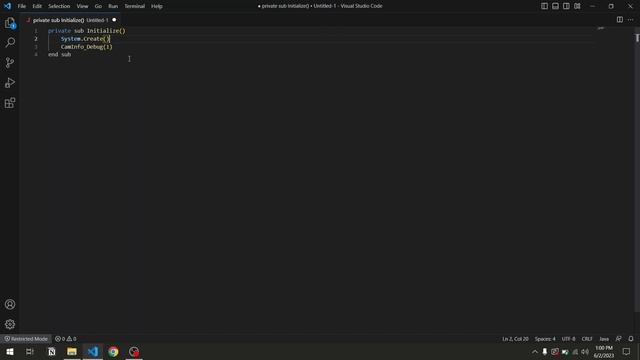Open Notion from the taskbar
The width and height of the screenshot is (640, 360).
coord(51,351)
